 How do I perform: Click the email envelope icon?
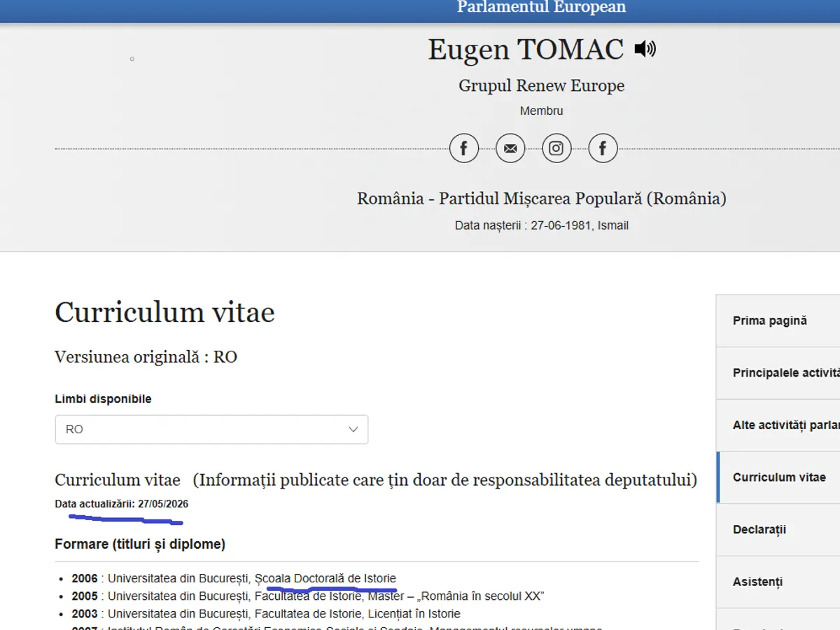point(510,148)
